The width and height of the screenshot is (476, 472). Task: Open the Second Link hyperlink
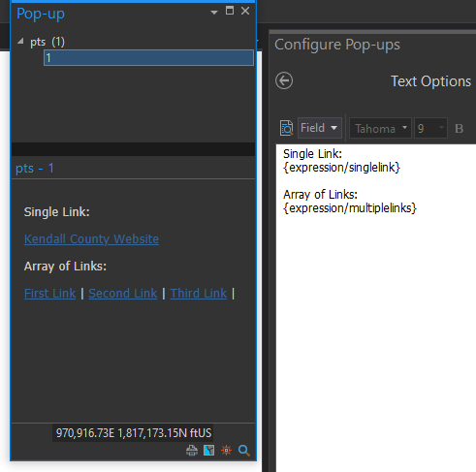(123, 294)
